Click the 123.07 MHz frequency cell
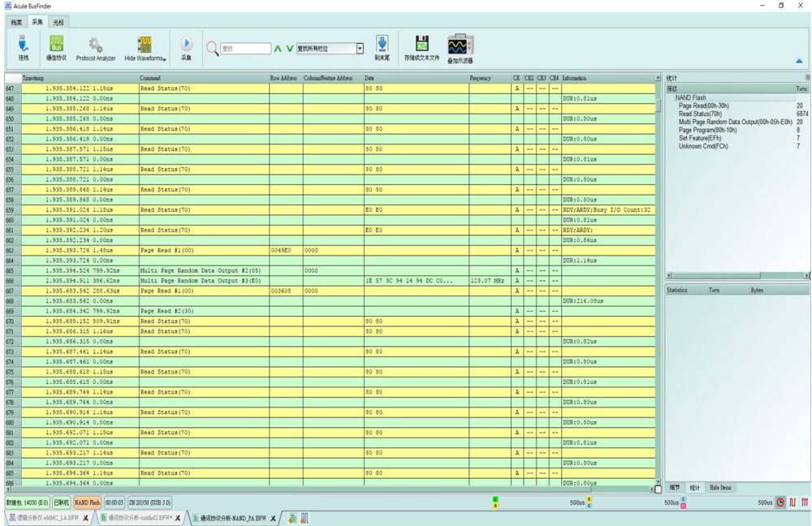812x526 pixels. point(490,281)
